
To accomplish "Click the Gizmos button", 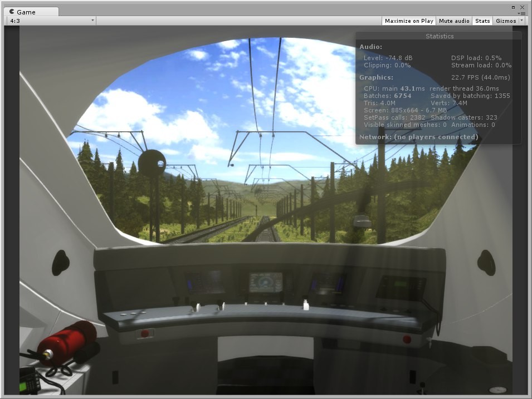I will click(505, 21).
